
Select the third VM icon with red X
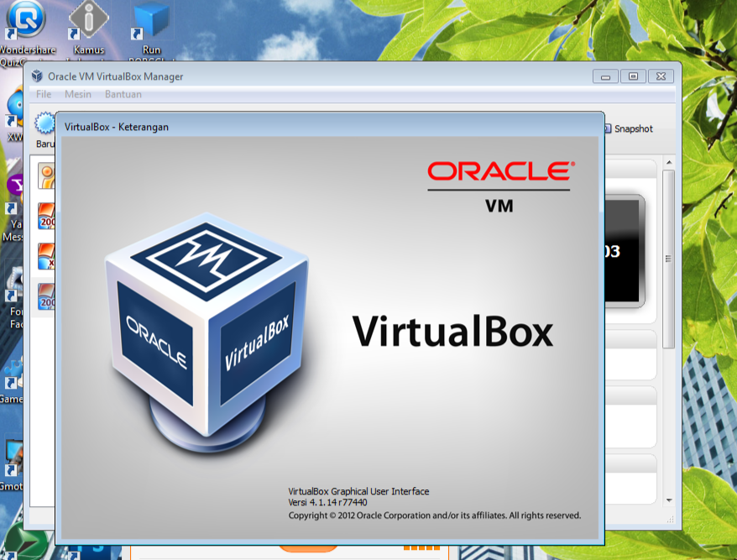46,256
